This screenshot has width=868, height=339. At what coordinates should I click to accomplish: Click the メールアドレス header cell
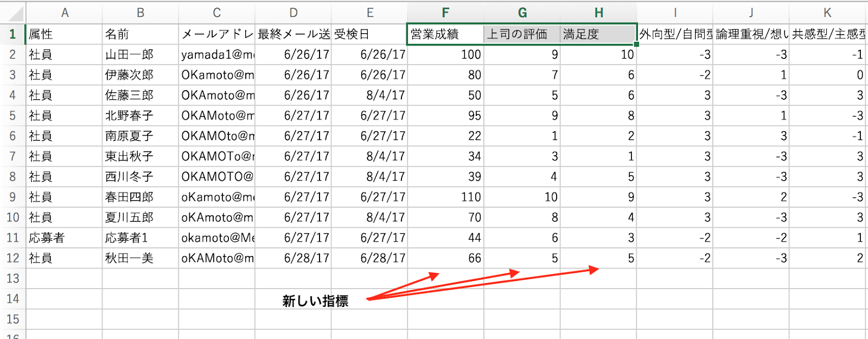[217, 34]
